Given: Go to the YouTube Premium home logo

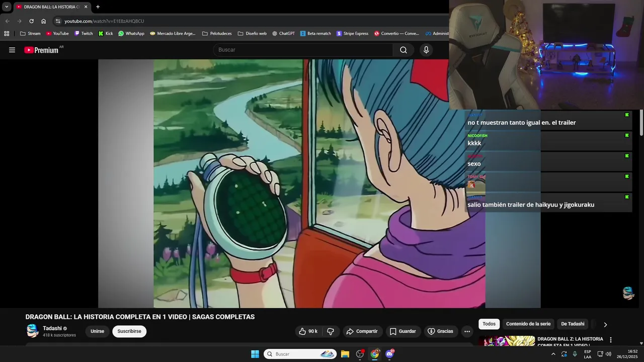Looking at the screenshot, I should 41,50.
